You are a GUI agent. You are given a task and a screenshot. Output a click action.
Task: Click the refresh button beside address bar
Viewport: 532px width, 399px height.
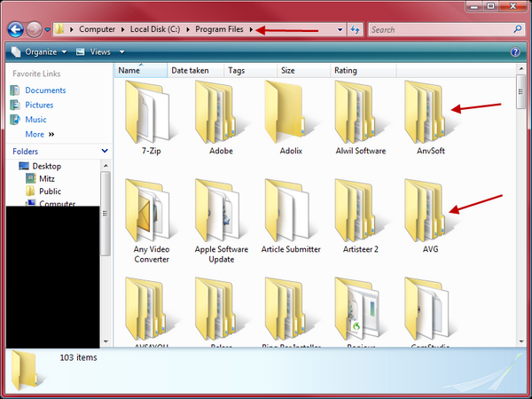(x=356, y=29)
